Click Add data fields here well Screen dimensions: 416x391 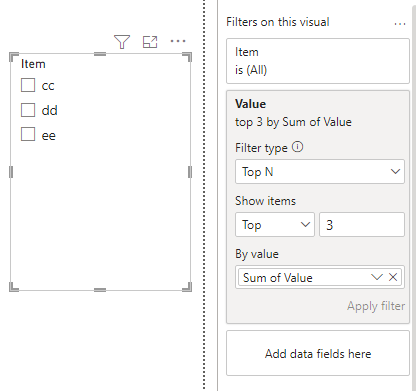coord(318,353)
